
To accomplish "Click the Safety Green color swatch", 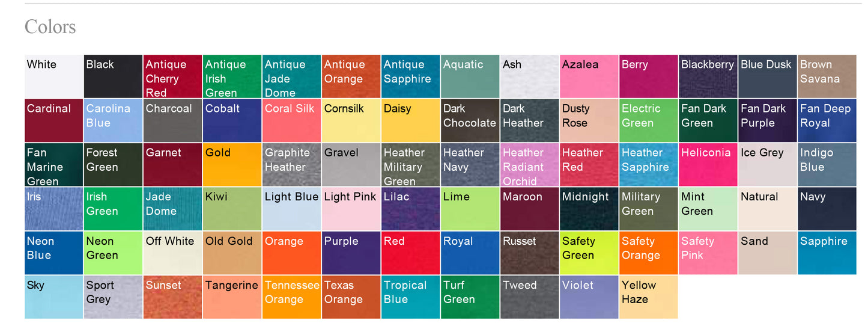I will [x=589, y=253].
